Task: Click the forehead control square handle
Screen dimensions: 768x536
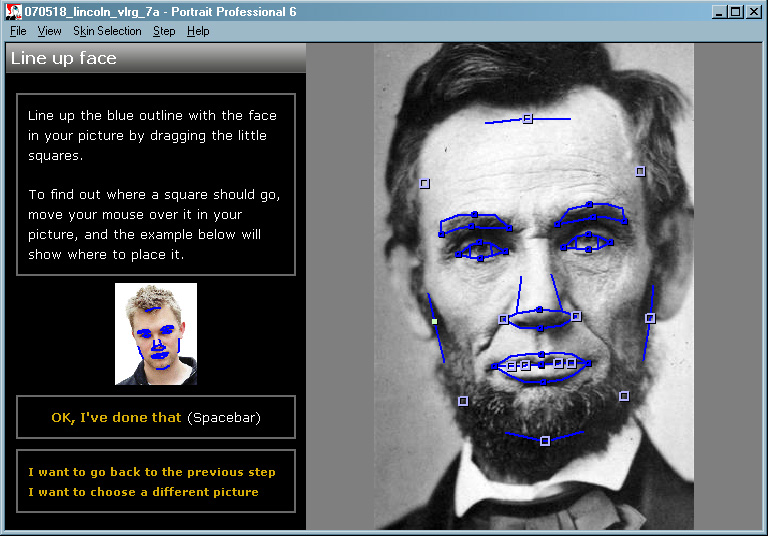Action: tap(528, 119)
